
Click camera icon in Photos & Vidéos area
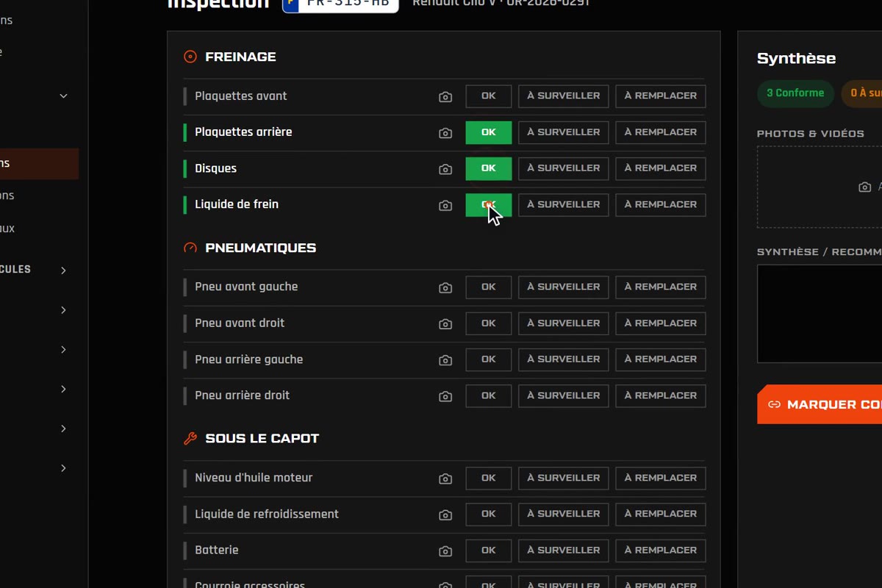[x=865, y=187]
